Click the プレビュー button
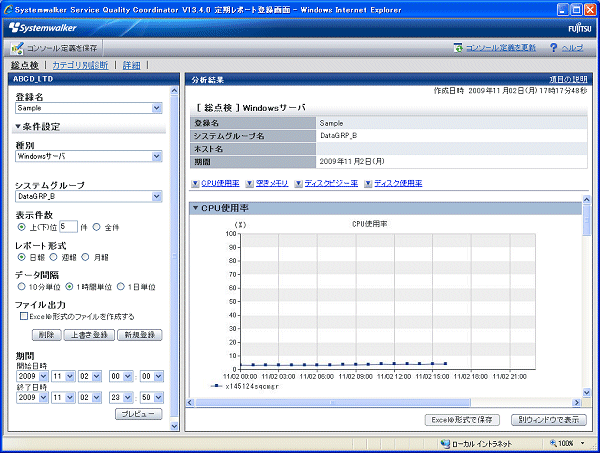This screenshot has width=600, height=453. (x=139, y=414)
